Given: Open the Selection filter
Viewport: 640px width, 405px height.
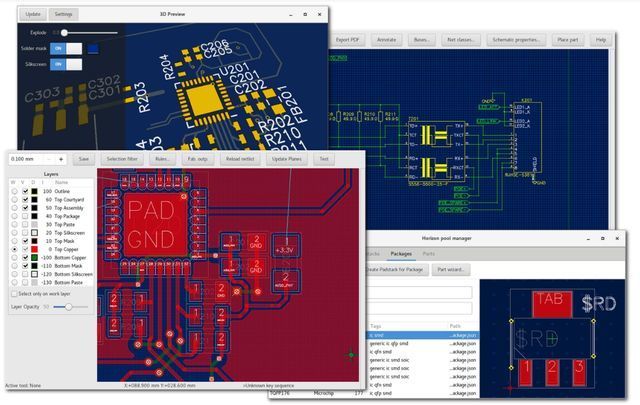Looking at the screenshot, I should pos(122,159).
